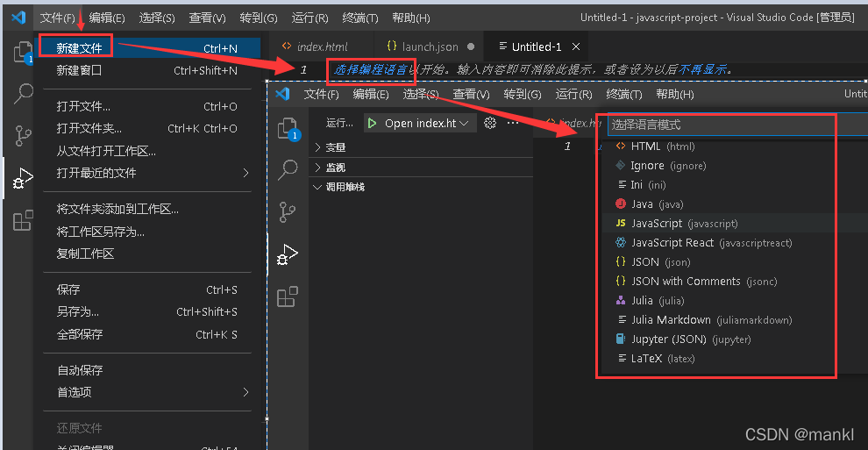868x450 pixels.
Task: Open 查看(V) menu in outer menu bar
Action: click(x=207, y=18)
